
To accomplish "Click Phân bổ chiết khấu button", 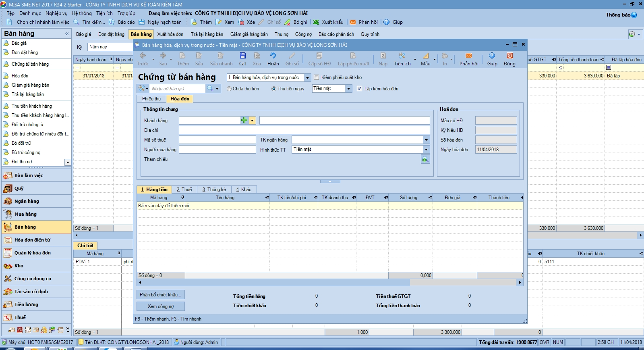I will (x=160, y=295).
